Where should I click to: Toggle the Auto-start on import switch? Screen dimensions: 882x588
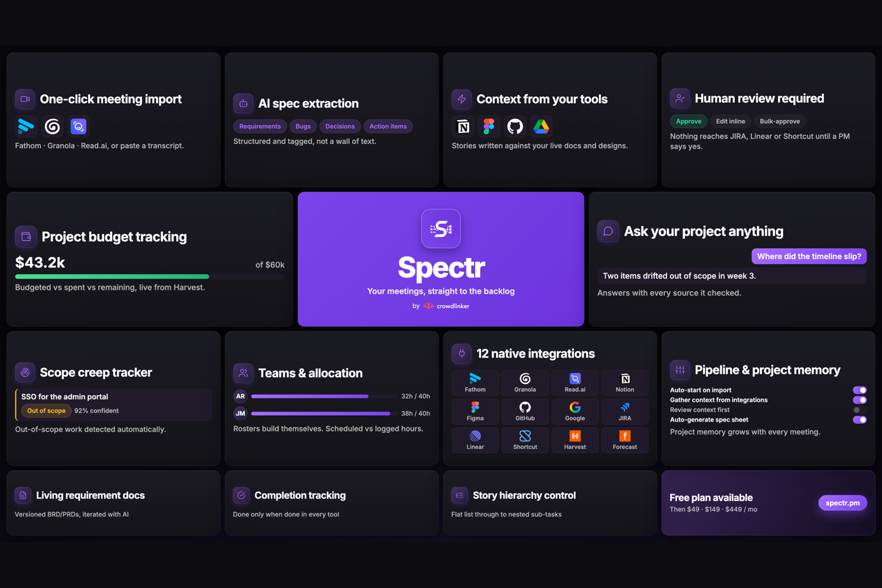tap(860, 390)
